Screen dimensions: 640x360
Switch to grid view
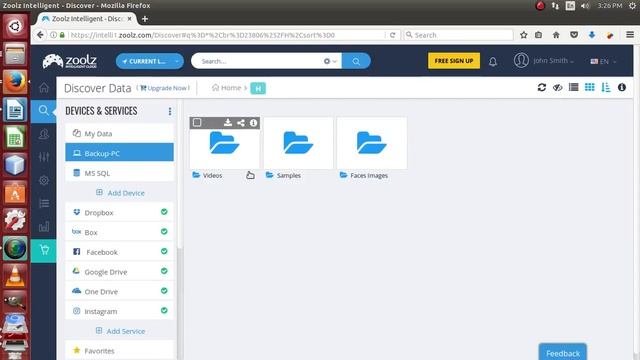(x=589, y=87)
